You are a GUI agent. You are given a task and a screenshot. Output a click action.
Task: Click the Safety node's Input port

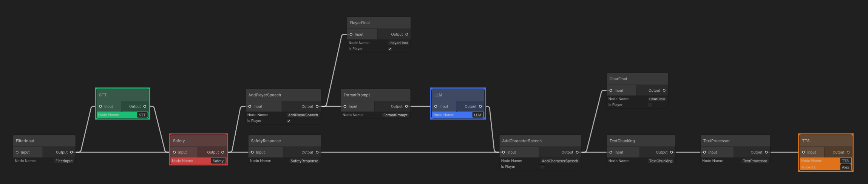click(x=175, y=152)
